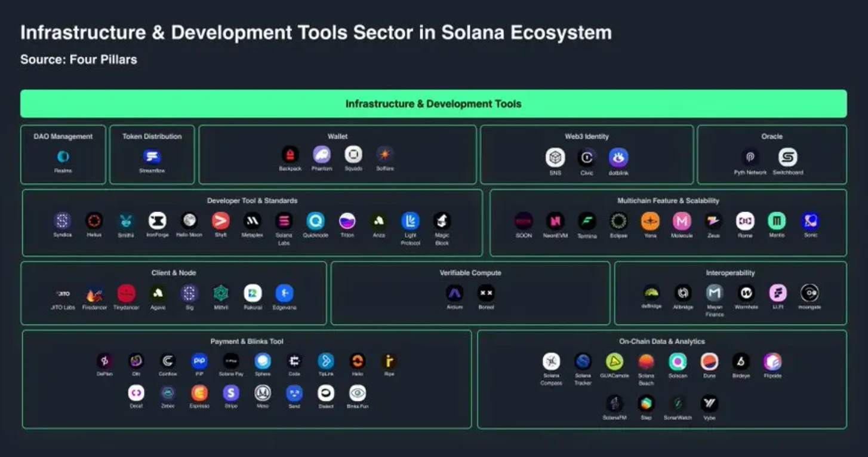The image size is (868, 457).
Task: Select the Metaplex icon
Action: point(252,221)
